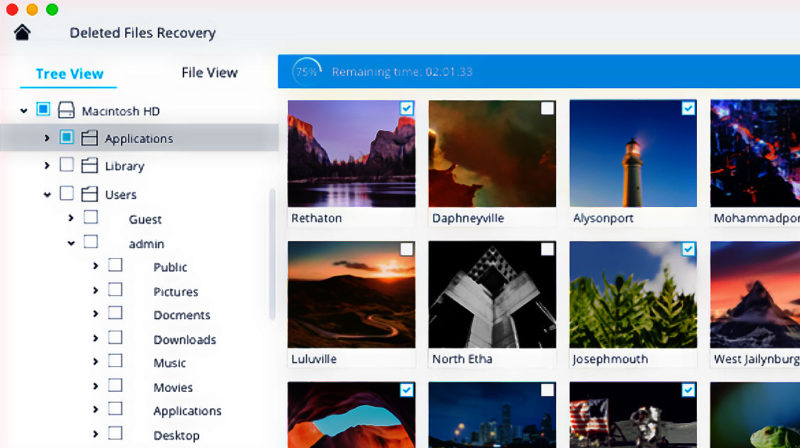This screenshot has width=800, height=448.
Task: Expand the Downloads folder node
Action: click(95, 338)
